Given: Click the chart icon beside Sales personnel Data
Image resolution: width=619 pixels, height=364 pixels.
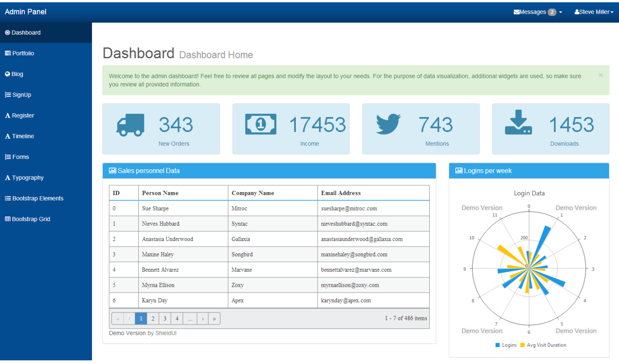Looking at the screenshot, I should point(112,171).
